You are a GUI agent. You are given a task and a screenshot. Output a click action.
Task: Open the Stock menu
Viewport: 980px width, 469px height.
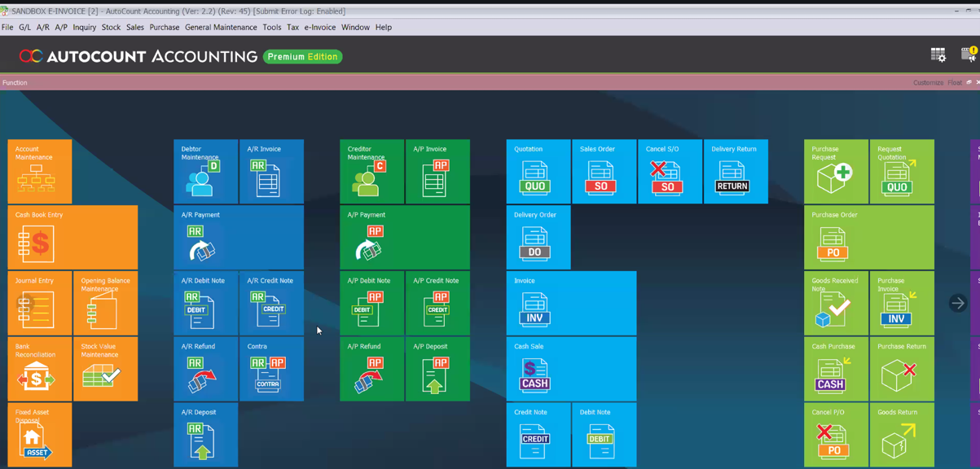point(111,27)
